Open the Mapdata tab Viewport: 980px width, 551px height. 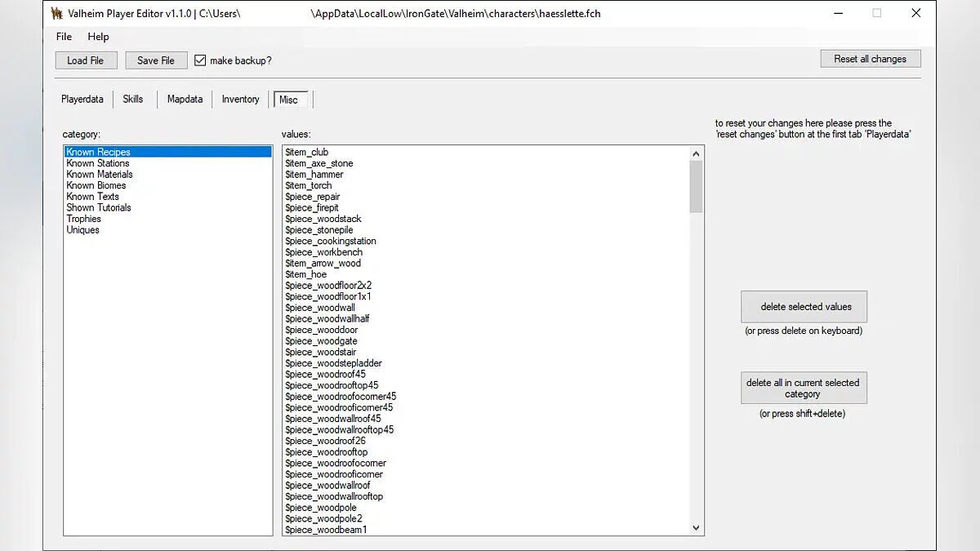[185, 99]
